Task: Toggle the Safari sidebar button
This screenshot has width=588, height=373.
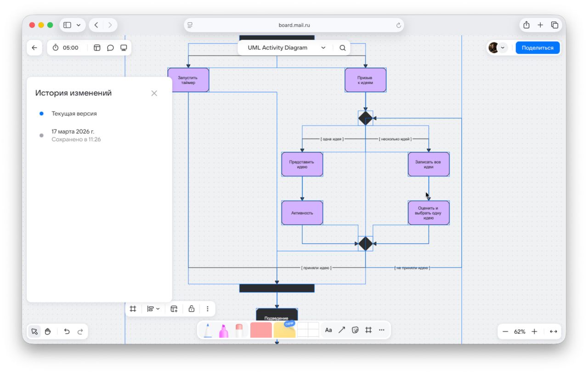Action: [68, 25]
